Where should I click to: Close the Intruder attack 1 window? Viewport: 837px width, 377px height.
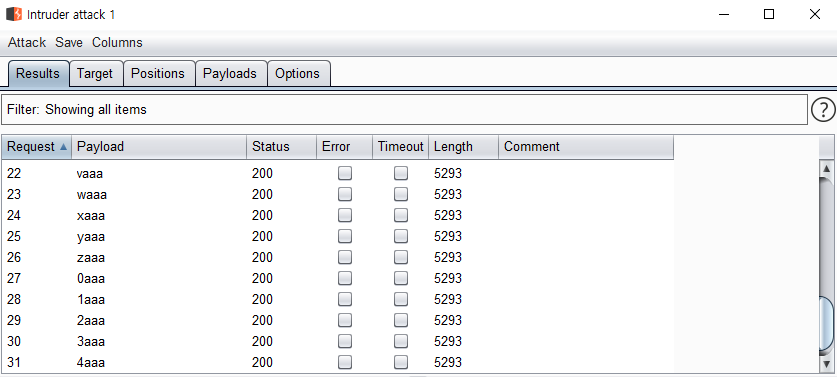point(815,14)
